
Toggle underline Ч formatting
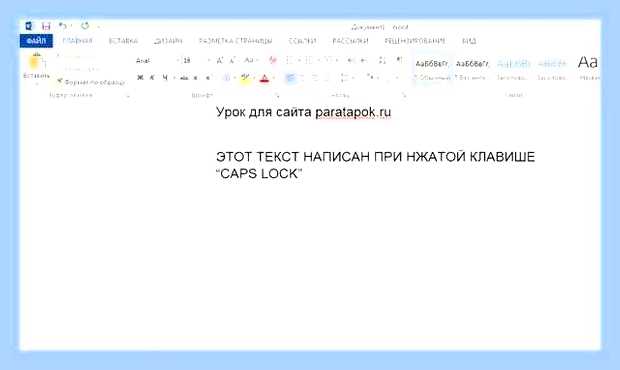point(165,78)
